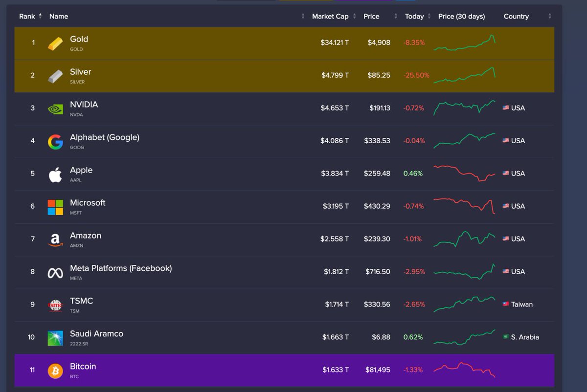
Task: Click Gold today change -8.35%
Action: pyautogui.click(x=414, y=43)
